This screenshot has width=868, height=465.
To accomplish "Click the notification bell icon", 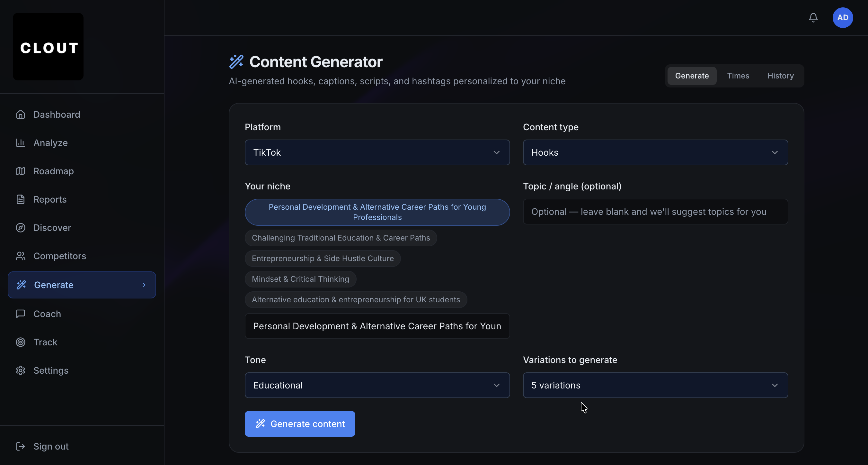I will [813, 18].
